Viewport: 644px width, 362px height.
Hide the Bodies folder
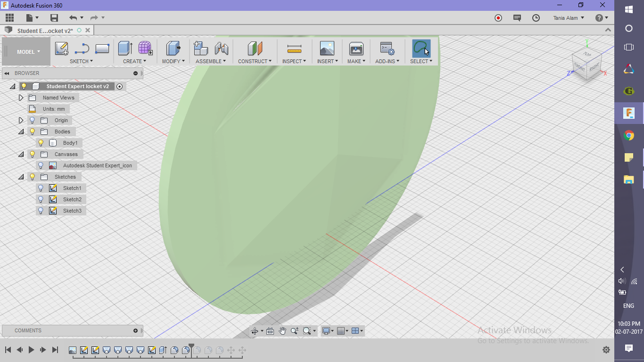click(33, 132)
